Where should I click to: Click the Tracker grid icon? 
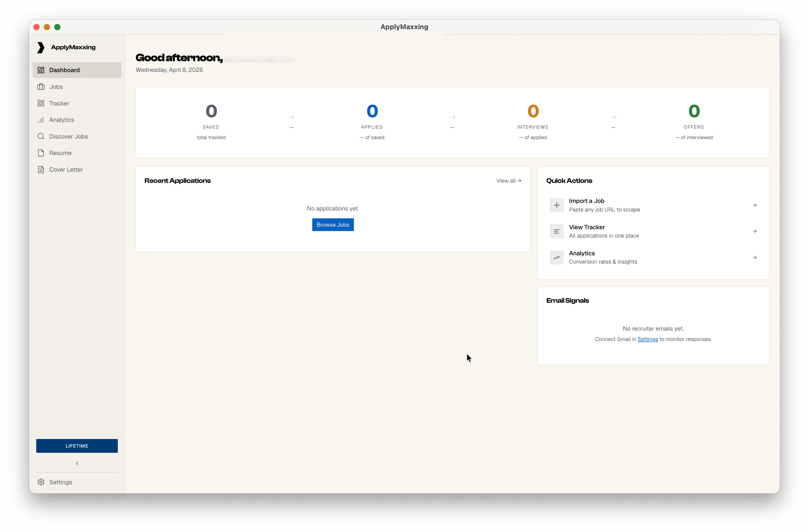[41, 103]
